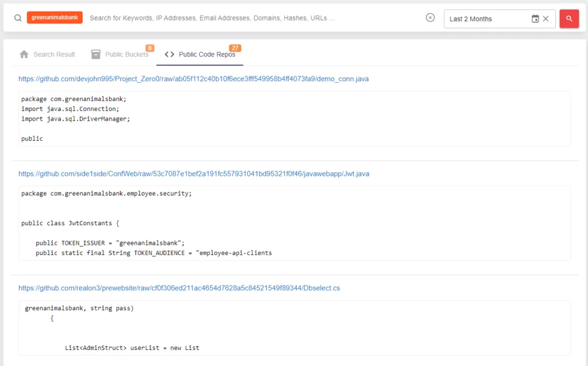This screenshot has width=588, height=366.
Task: Click the 0 badge on Public Buckets
Action: coord(150,48)
